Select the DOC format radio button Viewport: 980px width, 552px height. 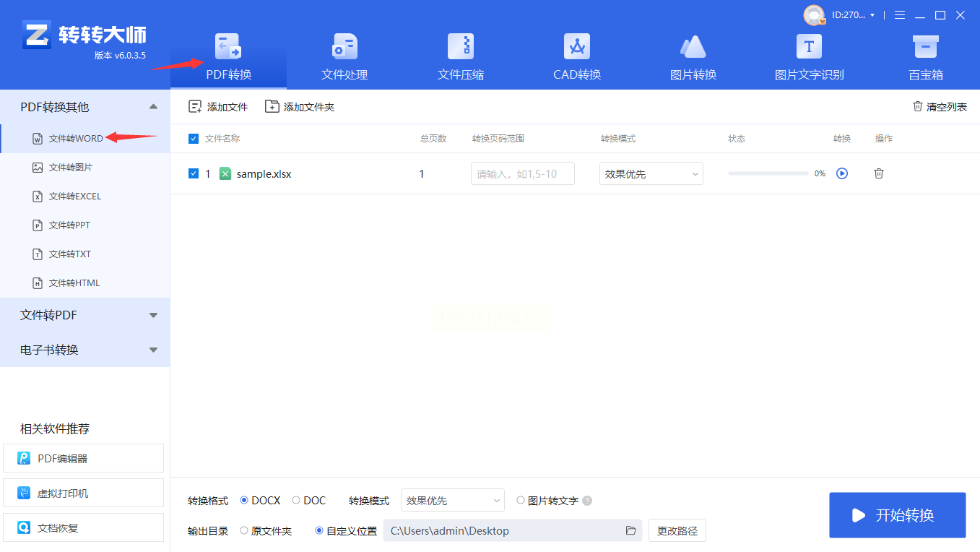tap(296, 501)
